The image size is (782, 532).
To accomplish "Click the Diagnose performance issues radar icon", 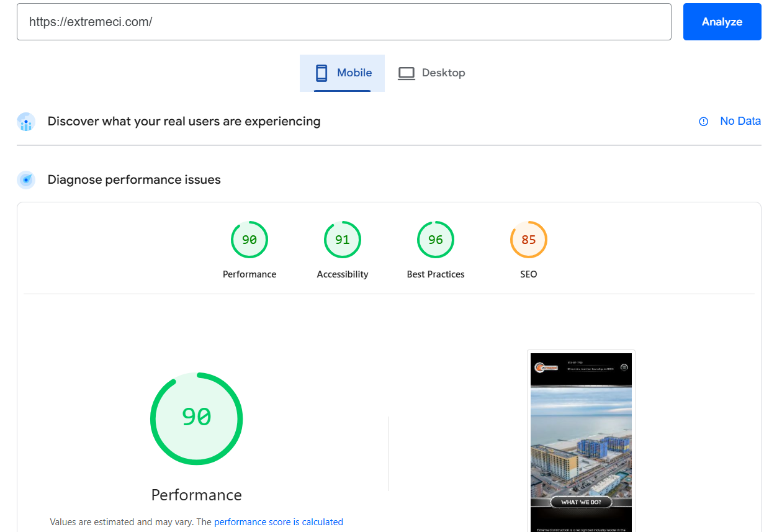I will click(26, 180).
